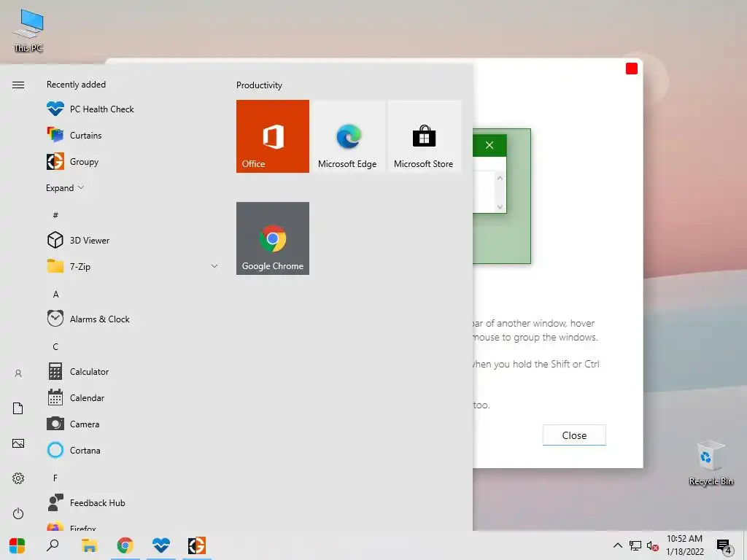
Task: Open Documents from Start sidebar
Action: [18, 408]
